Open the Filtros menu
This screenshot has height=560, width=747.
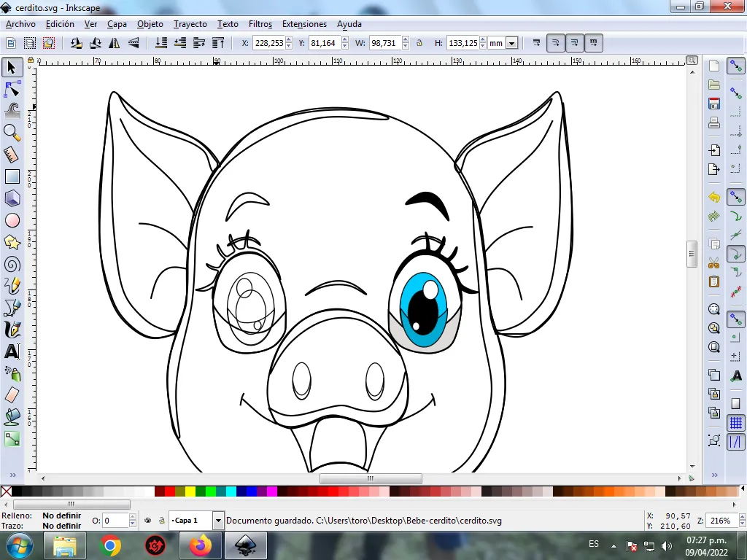coord(260,24)
